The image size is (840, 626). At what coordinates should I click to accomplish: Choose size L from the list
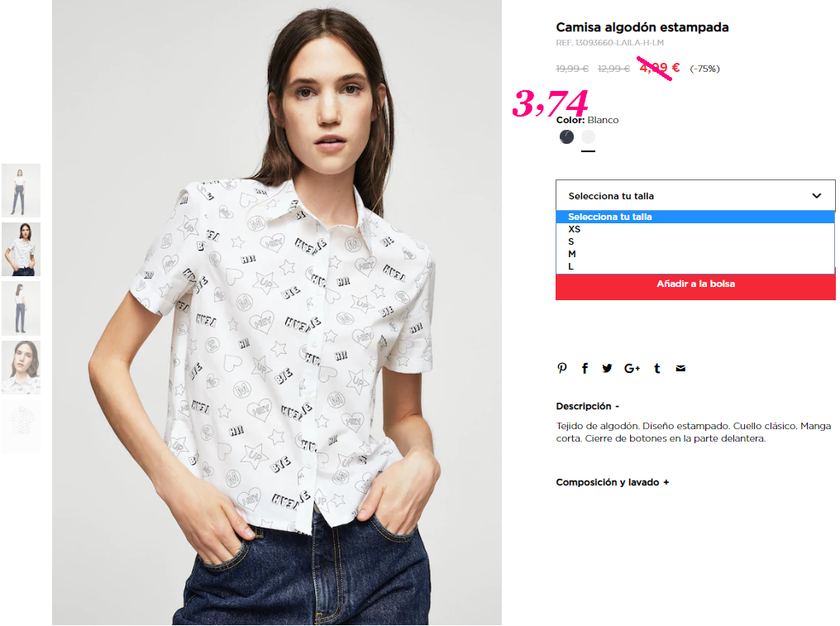[x=694, y=266]
